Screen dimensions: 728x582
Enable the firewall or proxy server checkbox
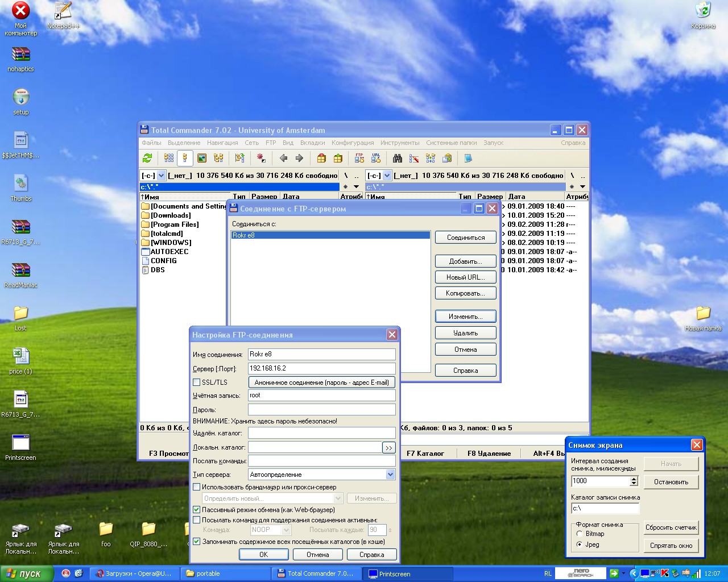(197, 487)
